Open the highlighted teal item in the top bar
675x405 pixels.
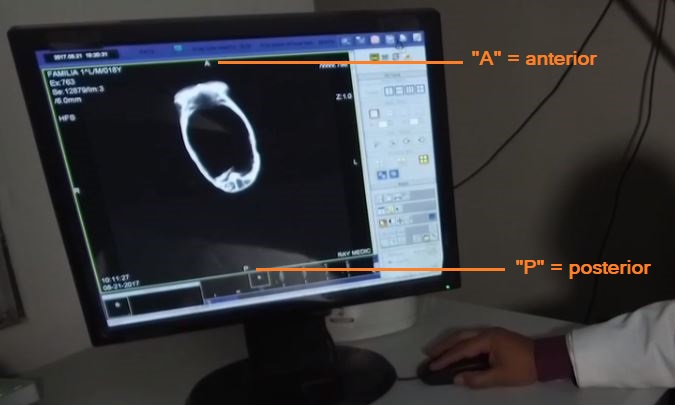177,47
